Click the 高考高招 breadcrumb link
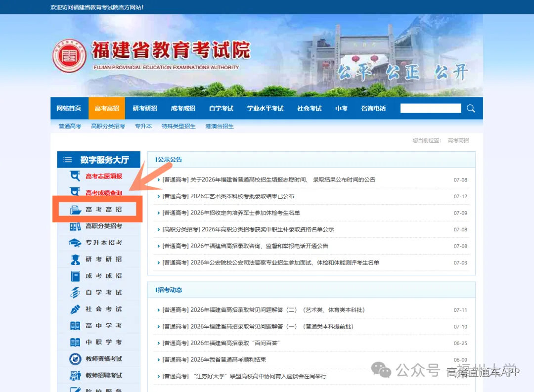 click(458, 140)
